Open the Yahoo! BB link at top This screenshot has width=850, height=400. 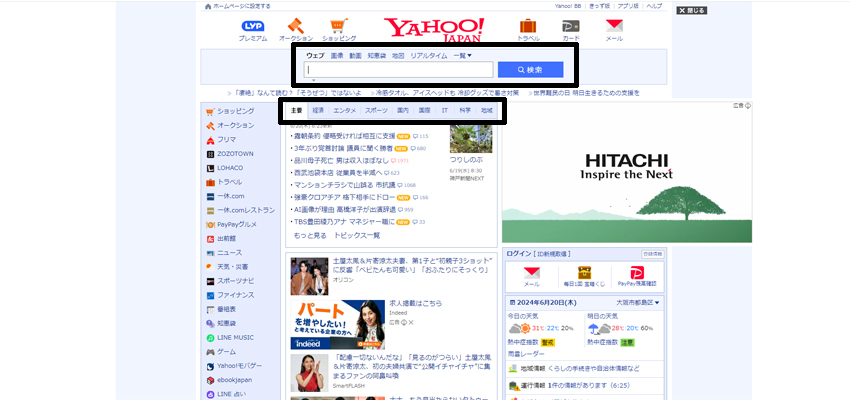tap(569, 6)
